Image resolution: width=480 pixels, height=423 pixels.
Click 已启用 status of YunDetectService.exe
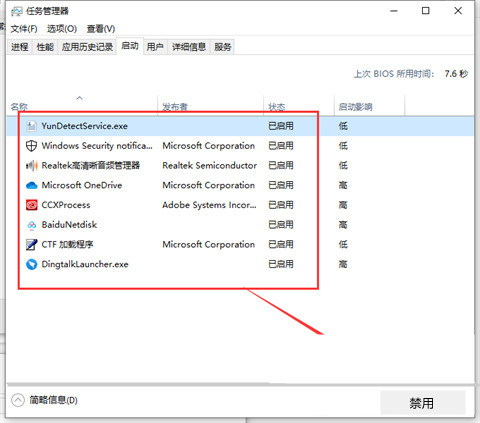tap(281, 126)
